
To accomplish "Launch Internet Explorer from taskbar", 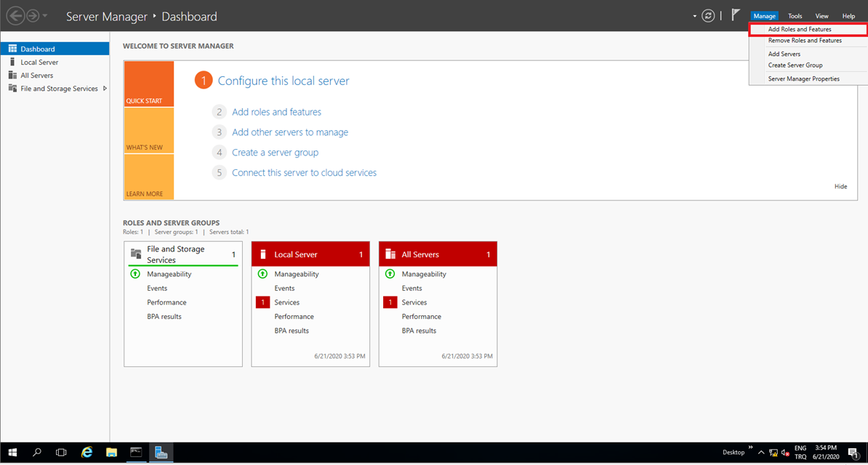I will pyautogui.click(x=87, y=452).
